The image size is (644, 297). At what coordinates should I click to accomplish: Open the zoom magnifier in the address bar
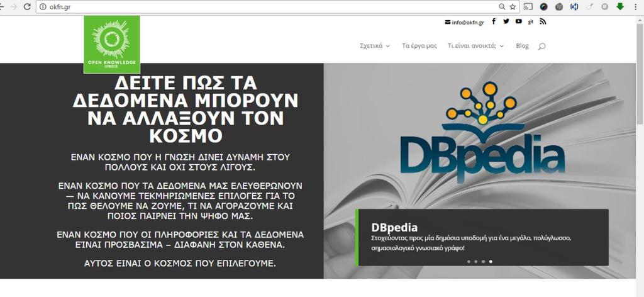click(502, 6)
